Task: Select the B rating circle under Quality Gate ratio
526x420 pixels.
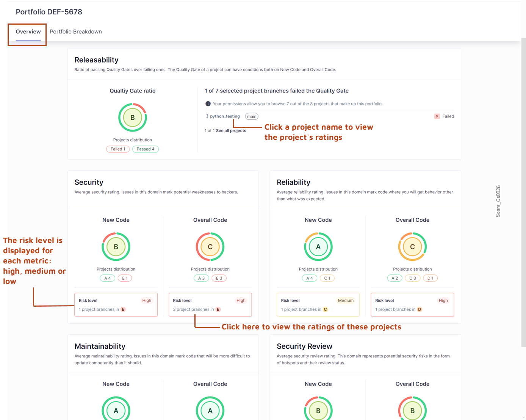Action: [132, 117]
